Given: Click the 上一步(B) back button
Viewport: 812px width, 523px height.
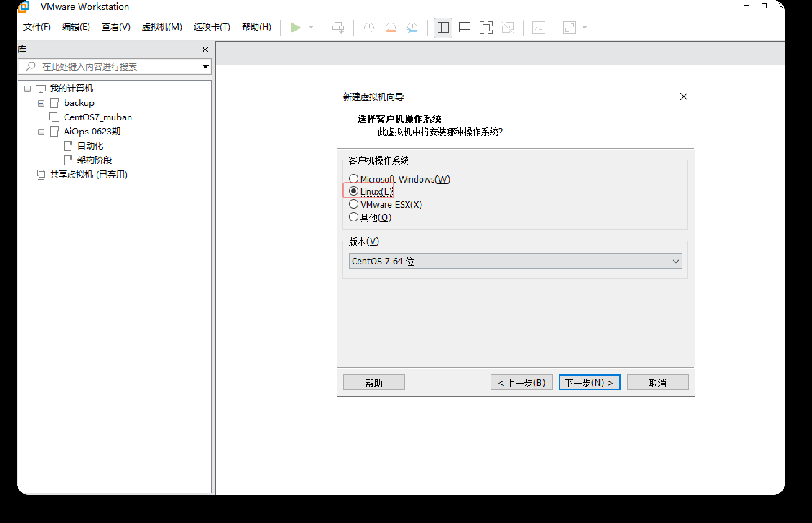Looking at the screenshot, I should coord(521,382).
